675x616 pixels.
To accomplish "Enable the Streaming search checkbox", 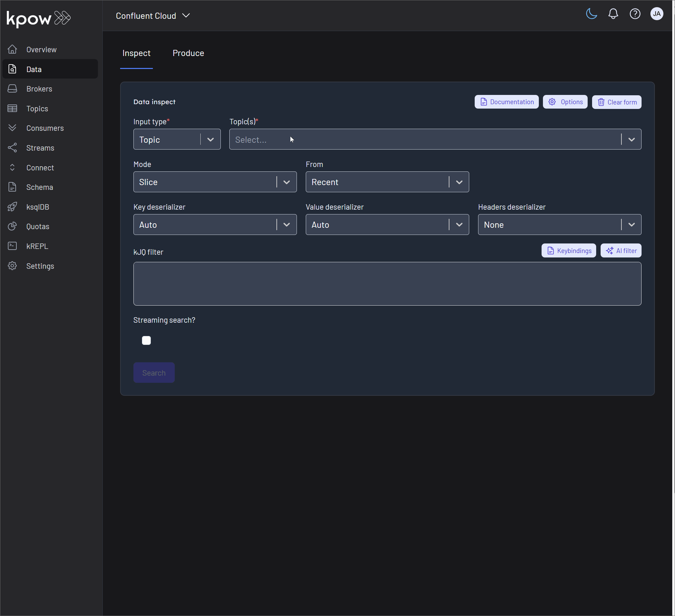I will pyautogui.click(x=146, y=340).
